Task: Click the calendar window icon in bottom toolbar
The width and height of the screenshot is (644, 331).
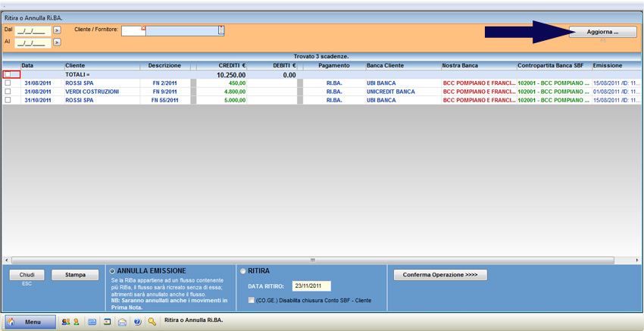Action: tap(108, 322)
